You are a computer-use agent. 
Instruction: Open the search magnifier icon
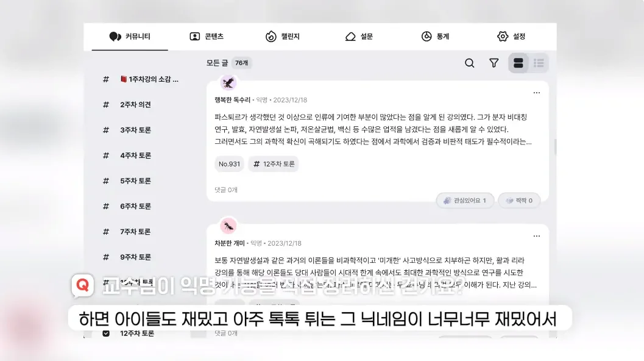pyautogui.click(x=470, y=63)
